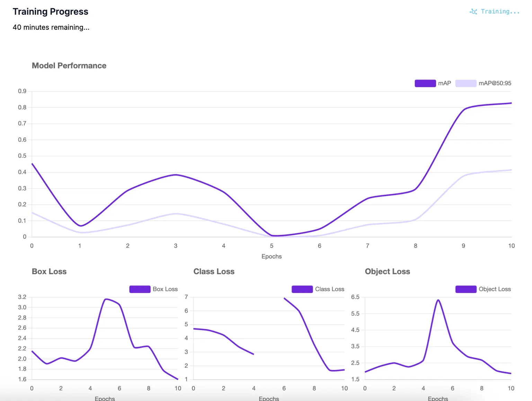This screenshot has height=401, width=532.
Task: Click the mAP@50:95 legend label text
Action: point(495,83)
